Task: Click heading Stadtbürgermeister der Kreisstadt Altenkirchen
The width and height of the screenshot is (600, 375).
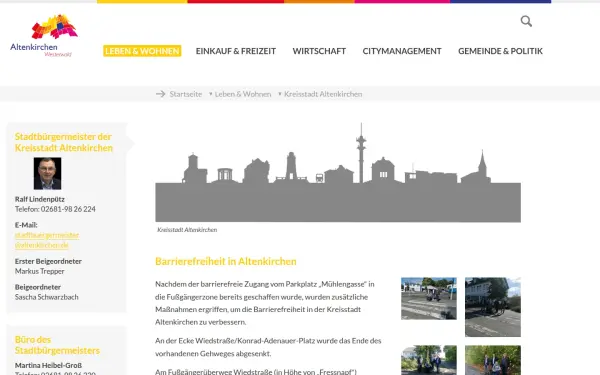Action: pos(64,142)
